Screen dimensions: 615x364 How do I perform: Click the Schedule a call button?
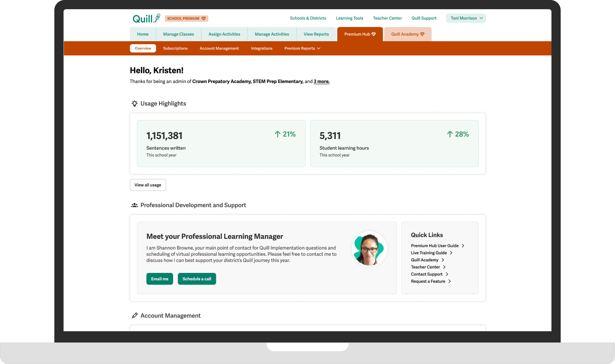tap(197, 279)
